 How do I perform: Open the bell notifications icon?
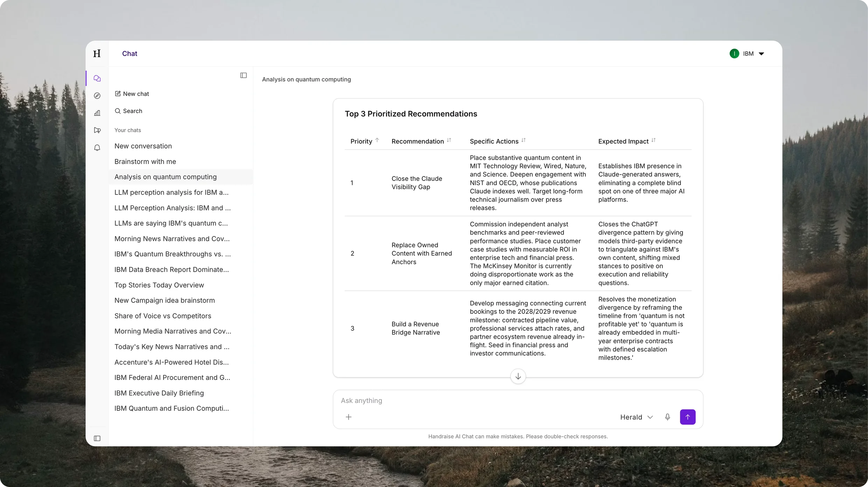(x=97, y=148)
